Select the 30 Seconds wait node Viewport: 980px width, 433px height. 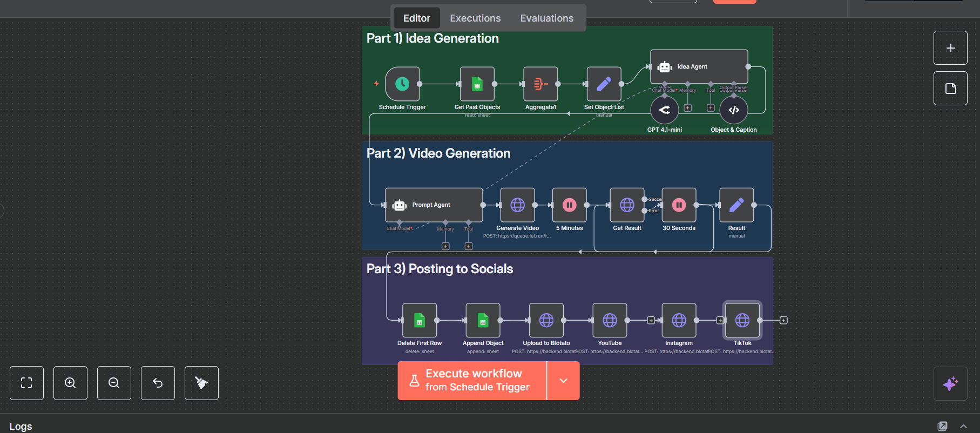(679, 205)
